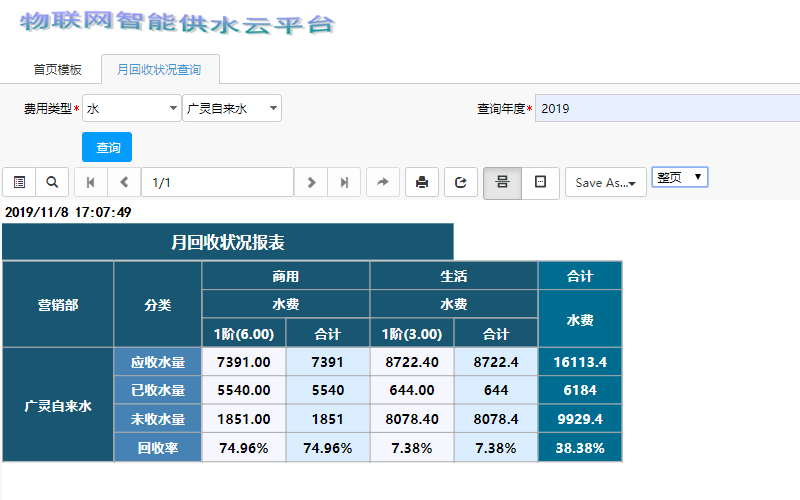This screenshot has height=500, width=800.
Task: Click the 未收水量 row label
Action: [x=158, y=419]
